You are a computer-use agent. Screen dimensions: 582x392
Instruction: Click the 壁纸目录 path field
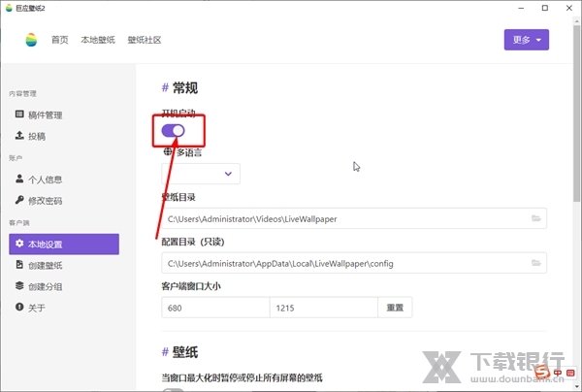tap(354, 218)
